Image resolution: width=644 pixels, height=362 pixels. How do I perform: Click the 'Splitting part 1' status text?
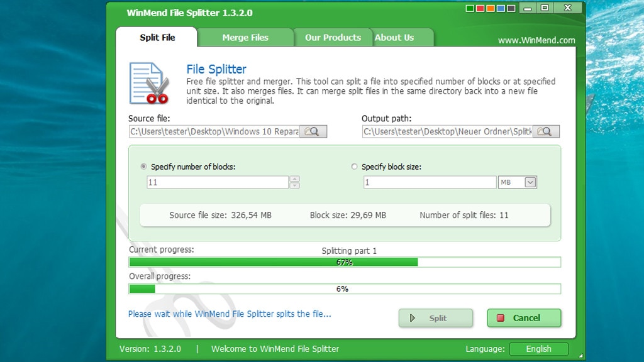349,251
